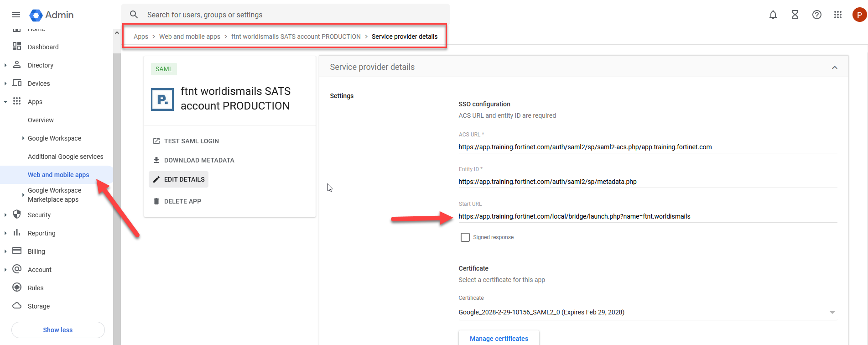Click the Reporting bar chart icon
Screen dimensions: 868x345
tap(17, 233)
